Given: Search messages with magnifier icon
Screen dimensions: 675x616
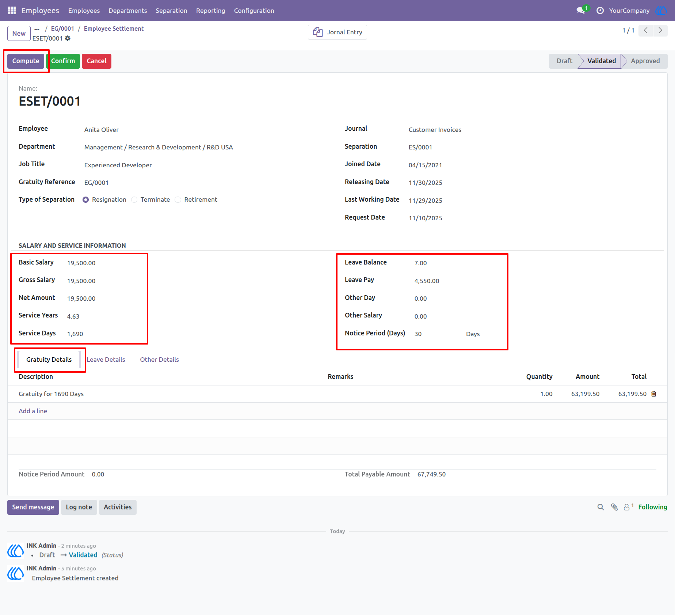Looking at the screenshot, I should point(600,507).
